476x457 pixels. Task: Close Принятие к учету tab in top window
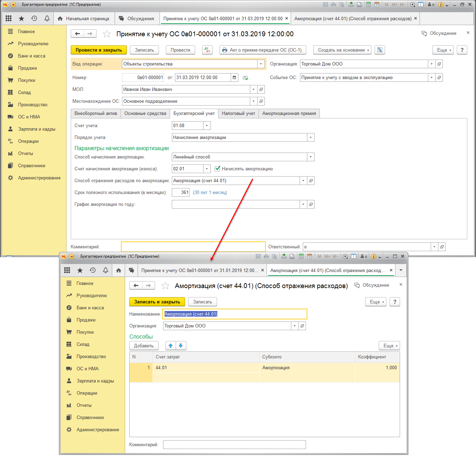(286, 18)
